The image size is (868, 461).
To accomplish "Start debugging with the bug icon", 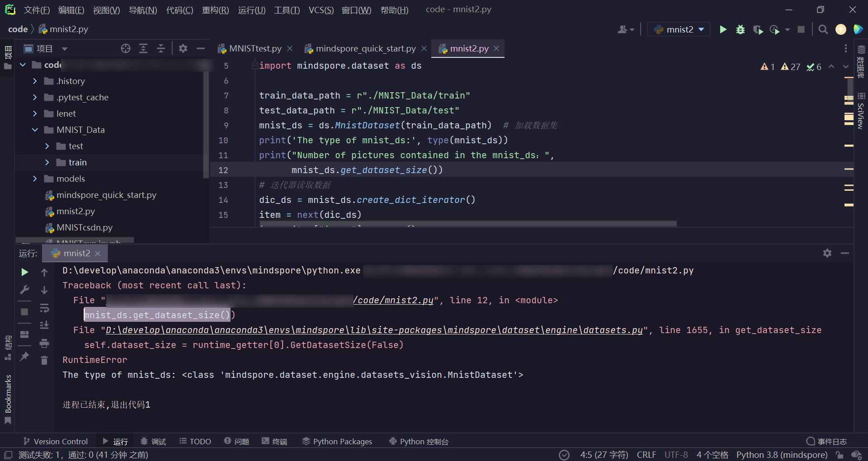I will pos(740,29).
